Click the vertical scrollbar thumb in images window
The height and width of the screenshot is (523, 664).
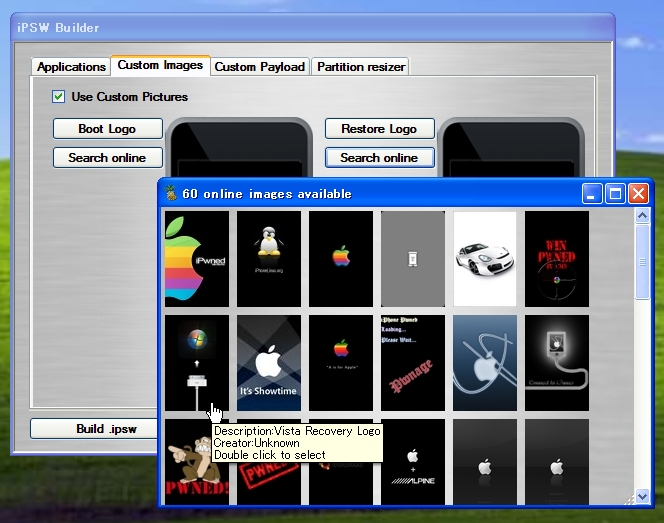click(x=642, y=262)
